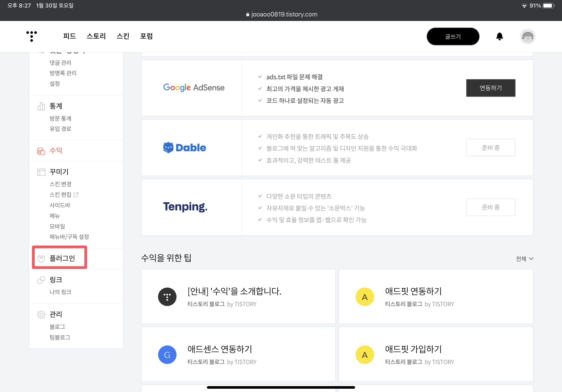Open 댓글 관리 in the sidebar
Image resolution: width=562 pixels, height=392 pixels.
[x=60, y=63]
